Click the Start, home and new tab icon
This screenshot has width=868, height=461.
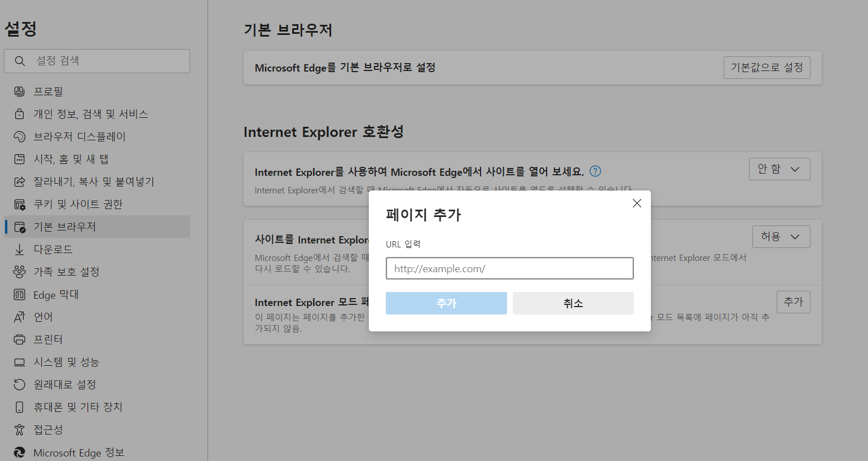point(19,159)
